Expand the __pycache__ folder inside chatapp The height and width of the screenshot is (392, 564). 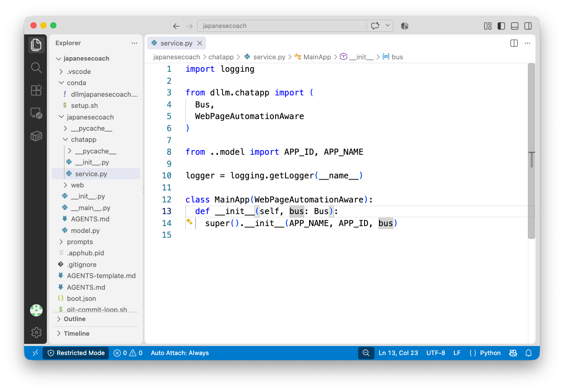coord(95,151)
